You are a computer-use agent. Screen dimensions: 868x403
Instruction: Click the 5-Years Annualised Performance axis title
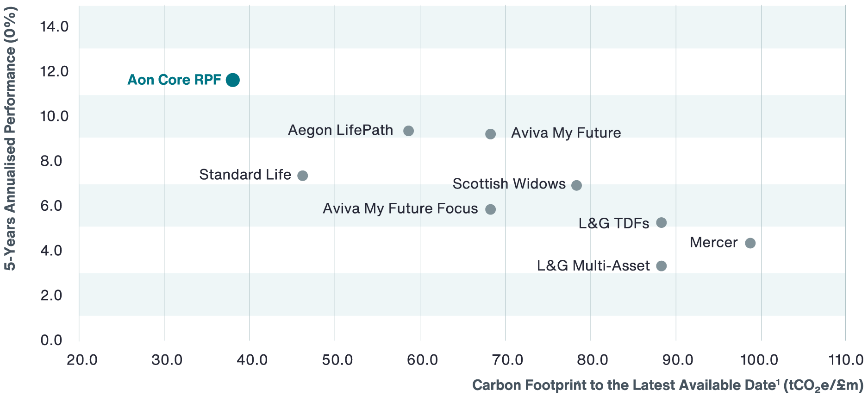(10, 139)
